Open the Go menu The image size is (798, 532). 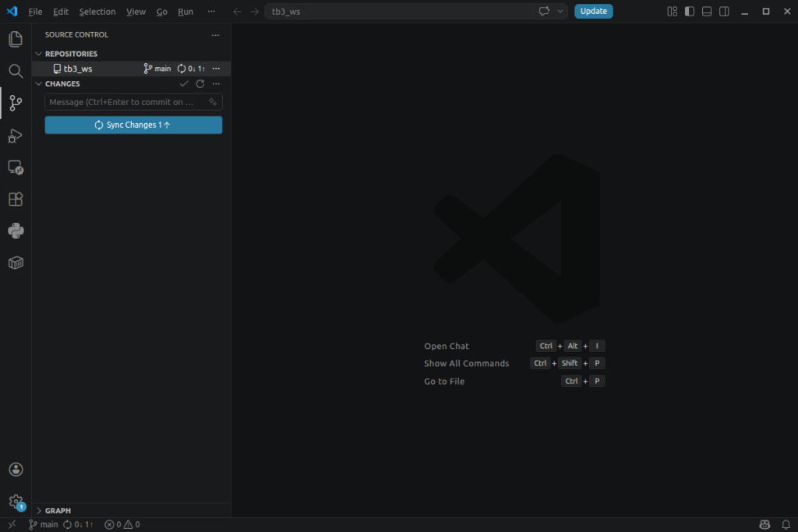click(162, 11)
